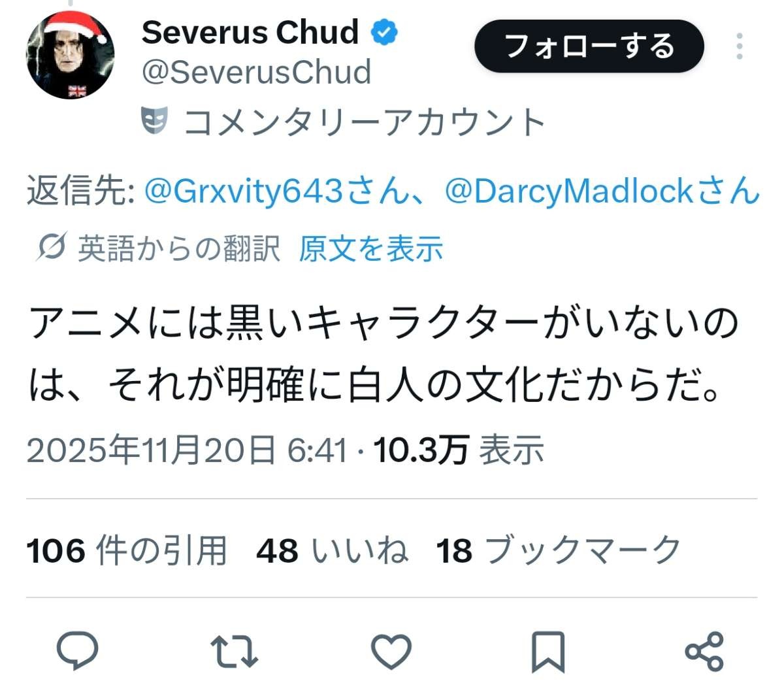Open share options icon
Screen dimensions: 784x700
pos(704,652)
